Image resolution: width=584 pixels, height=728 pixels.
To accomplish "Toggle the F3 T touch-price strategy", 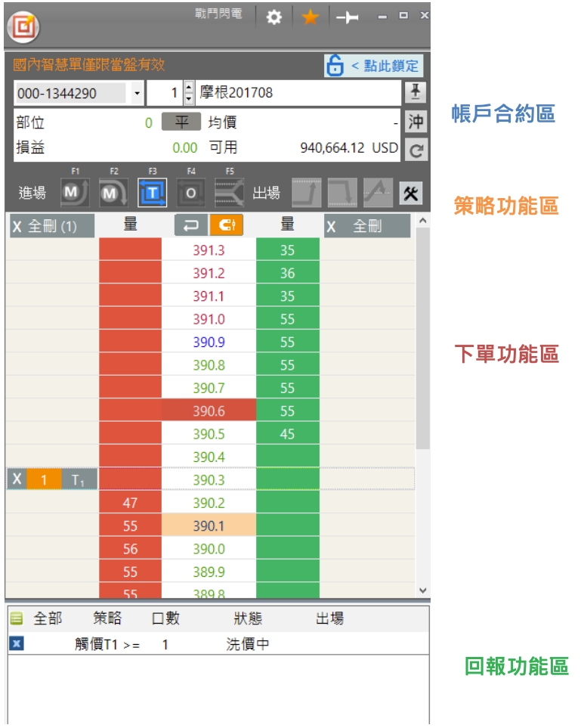I will tap(152, 193).
